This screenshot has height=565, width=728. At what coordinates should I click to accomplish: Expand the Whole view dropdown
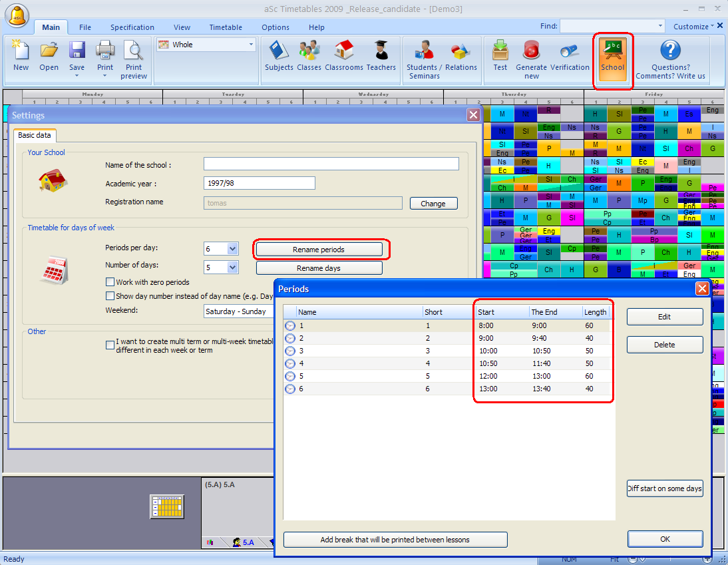click(251, 45)
